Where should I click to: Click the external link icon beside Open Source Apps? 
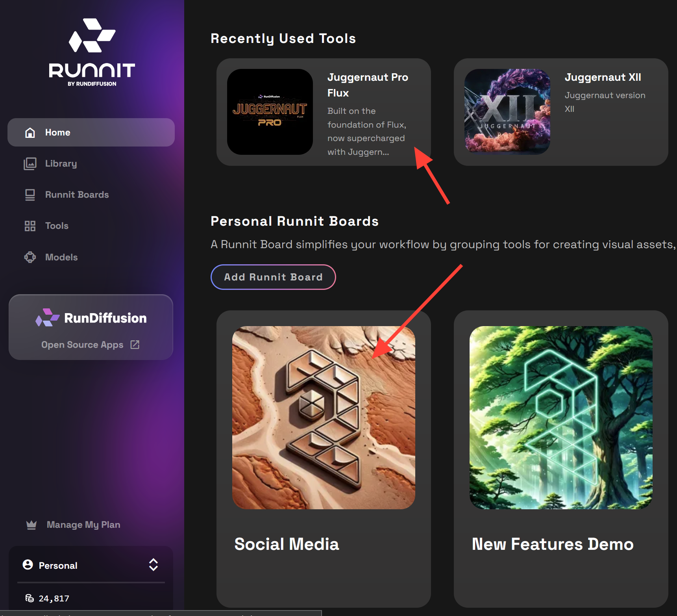click(135, 345)
